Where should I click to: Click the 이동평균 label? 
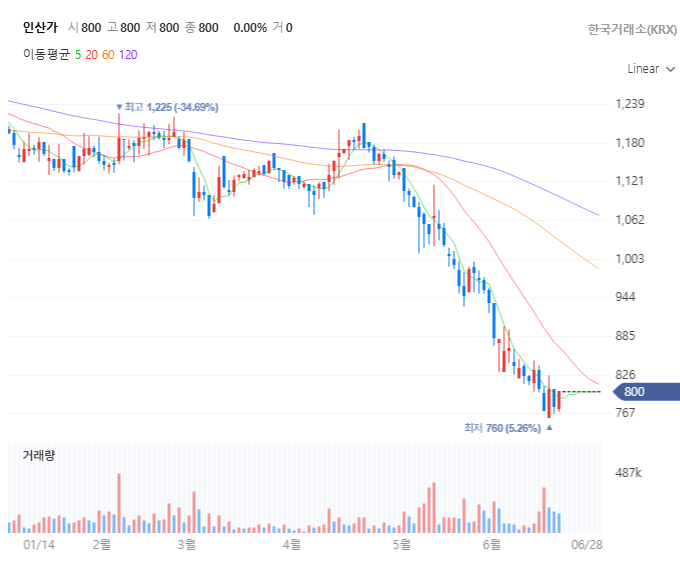click(46, 55)
